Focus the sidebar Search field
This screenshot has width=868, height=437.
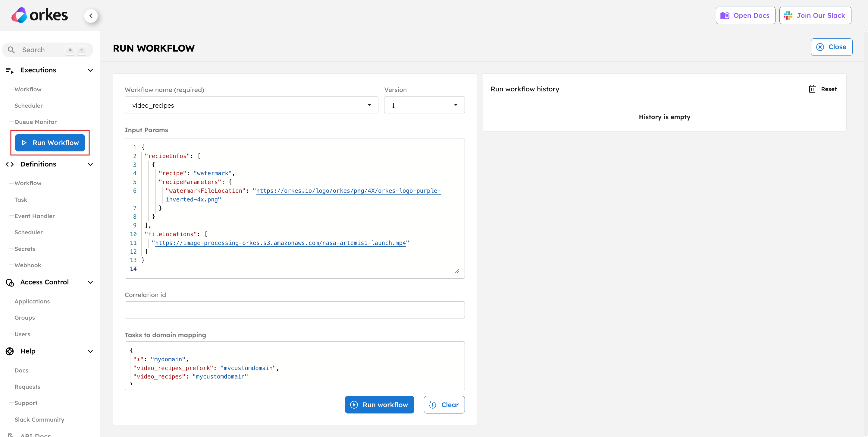point(48,50)
